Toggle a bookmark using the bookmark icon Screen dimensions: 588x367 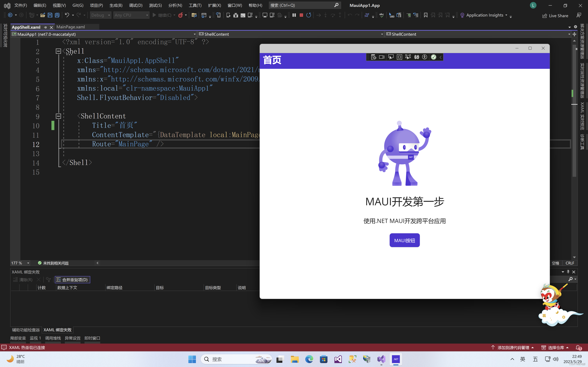(425, 15)
